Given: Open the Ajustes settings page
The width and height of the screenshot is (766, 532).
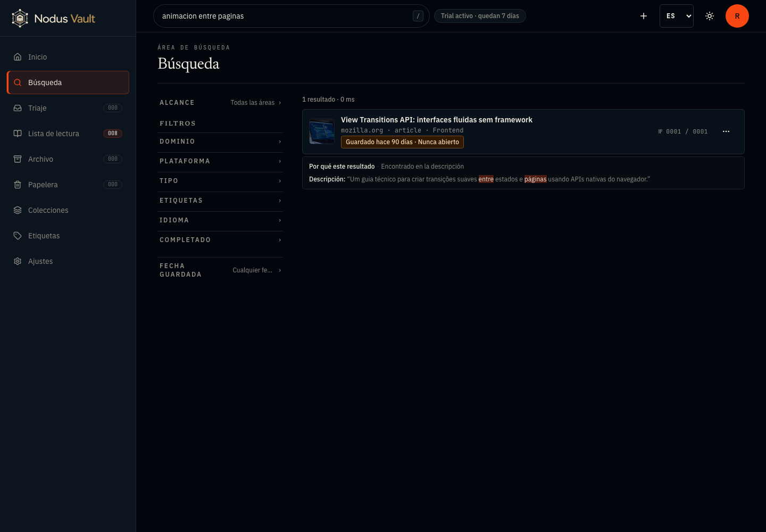Looking at the screenshot, I should coord(68,261).
